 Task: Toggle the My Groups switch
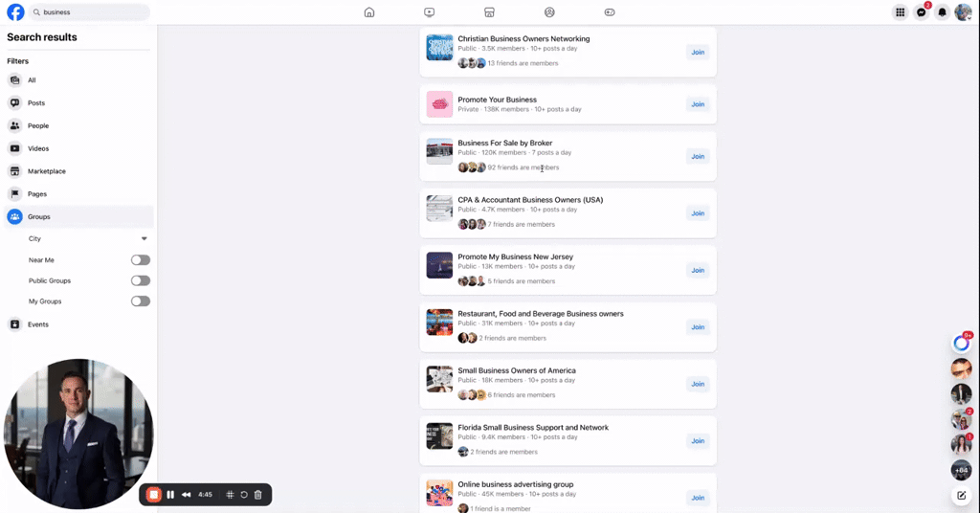(141, 301)
